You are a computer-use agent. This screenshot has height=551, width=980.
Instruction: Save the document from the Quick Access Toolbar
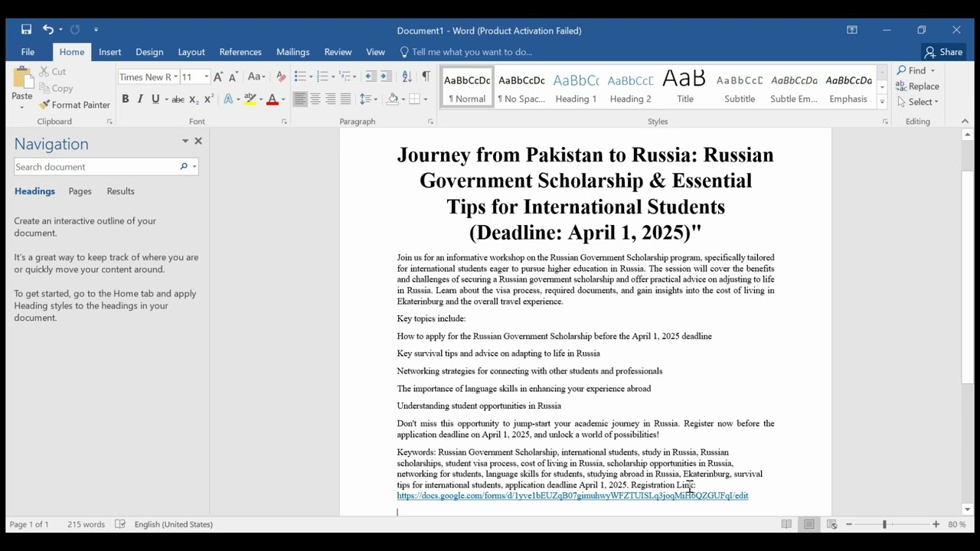(x=26, y=30)
